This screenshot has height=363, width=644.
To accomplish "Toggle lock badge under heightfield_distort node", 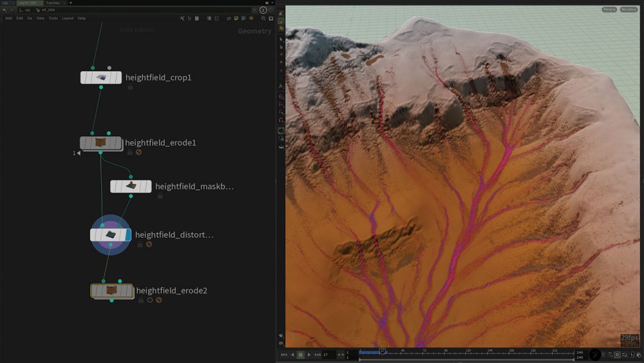I will [140, 244].
